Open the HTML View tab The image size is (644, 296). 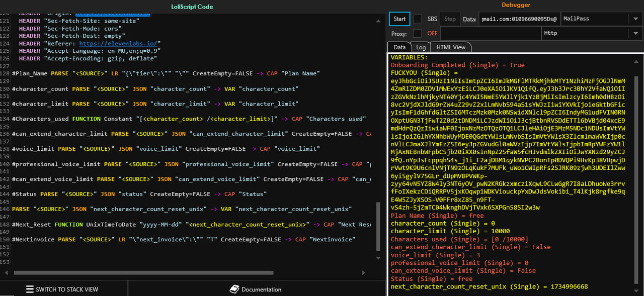451,47
